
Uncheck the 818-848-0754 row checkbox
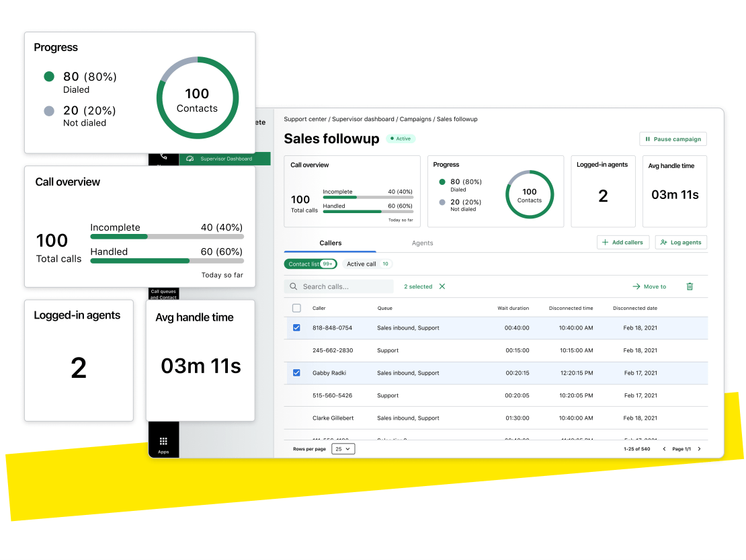pyautogui.click(x=297, y=327)
